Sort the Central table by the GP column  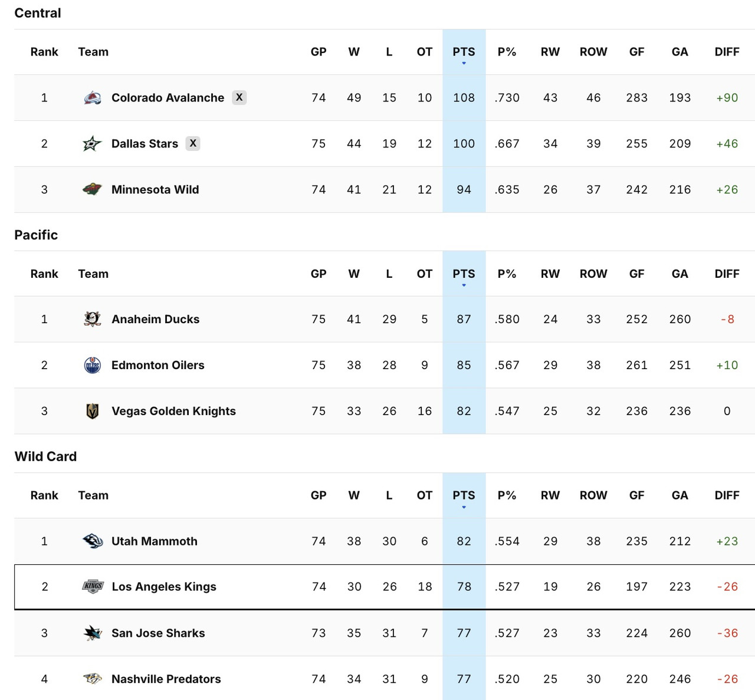(319, 52)
